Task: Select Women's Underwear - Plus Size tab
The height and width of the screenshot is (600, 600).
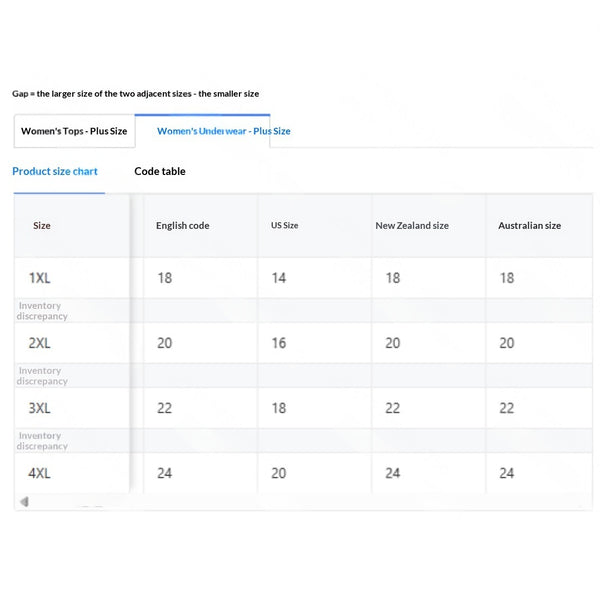Action: click(223, 131)
